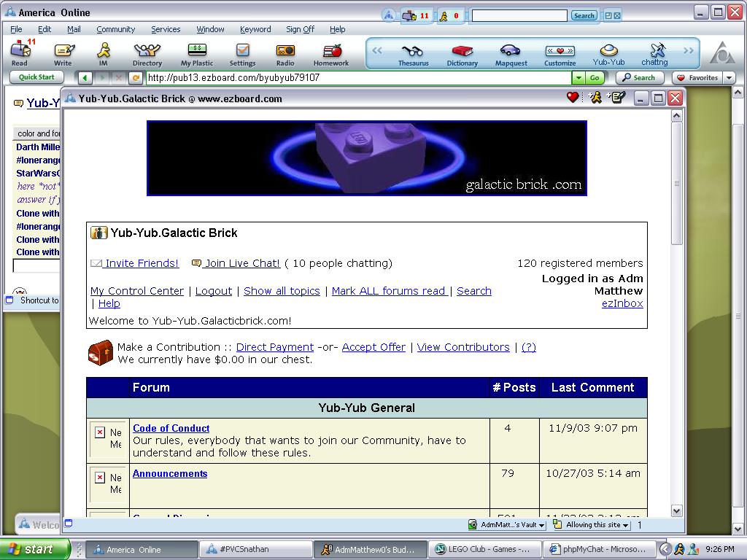Image resolution: width=747 pixels, height=560 pixels.
Task: Open the URL history dropdown arrow
Action: pos(578,77)
